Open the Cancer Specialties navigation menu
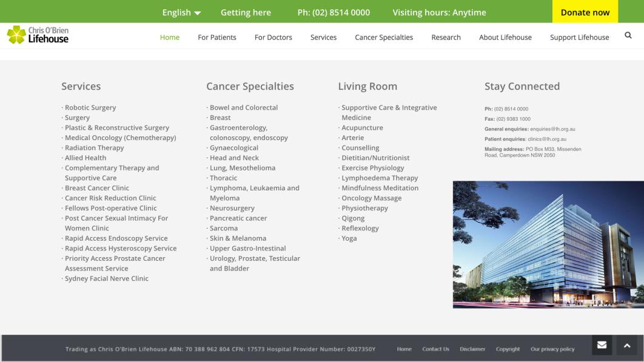Viewport: 644px width, 362px height. [384, 38]
